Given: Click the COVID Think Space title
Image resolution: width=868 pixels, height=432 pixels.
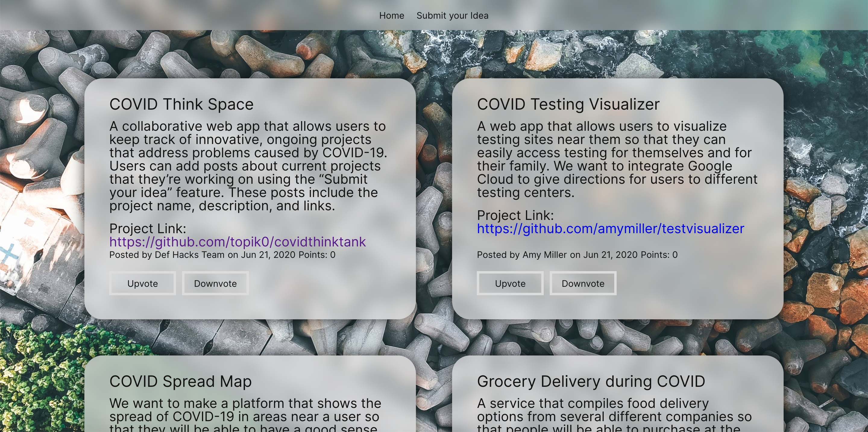Looking at the screenshot, I should tap(181, 104).
